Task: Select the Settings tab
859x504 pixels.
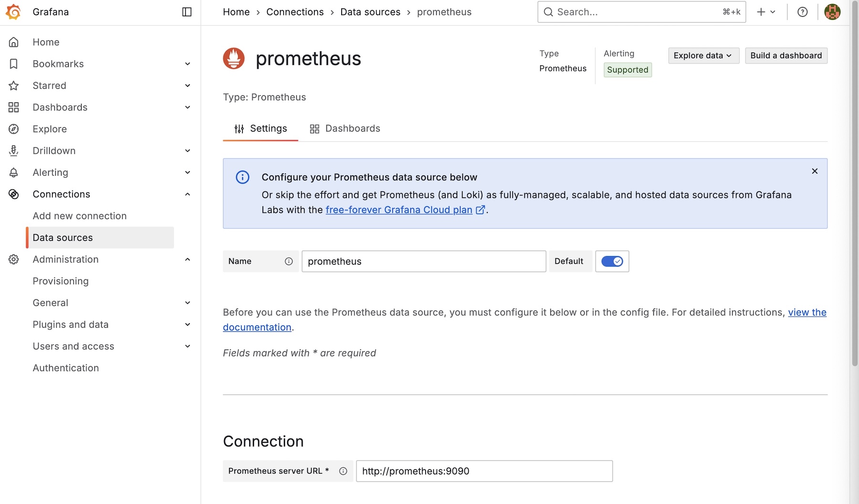Action: [261, 129]
